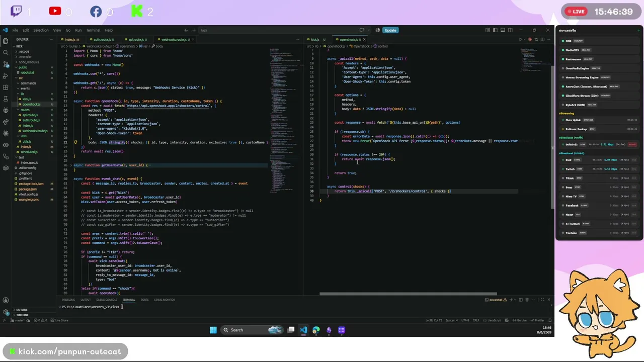
Task: Open the Accounts icon in activity bar
Action: point(6,300)
